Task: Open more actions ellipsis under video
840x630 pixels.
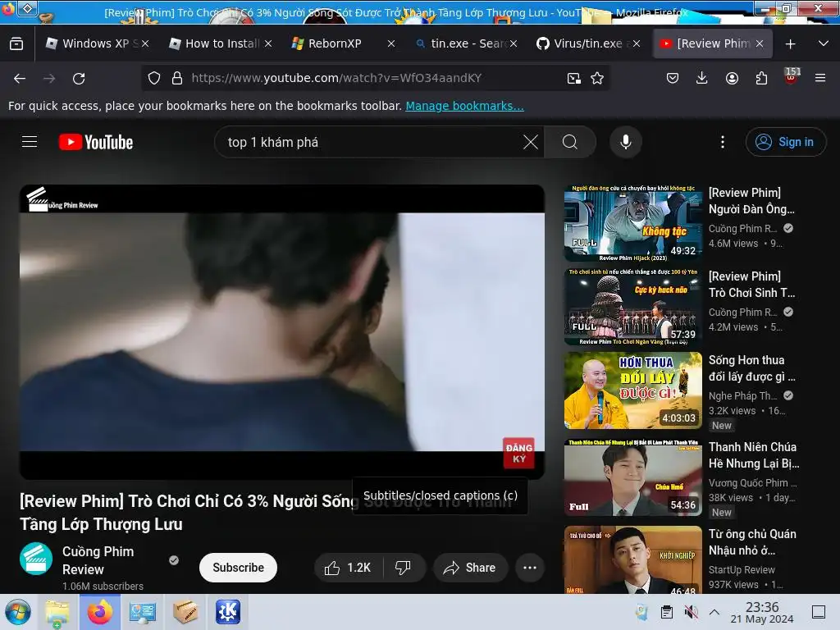Action: [x=530, y=568]
